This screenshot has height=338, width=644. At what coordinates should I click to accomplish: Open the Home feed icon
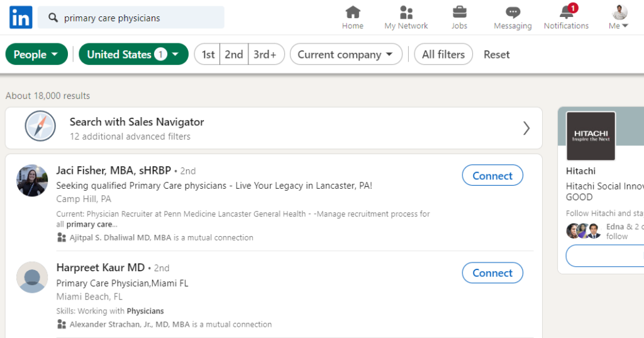(353, 13)
